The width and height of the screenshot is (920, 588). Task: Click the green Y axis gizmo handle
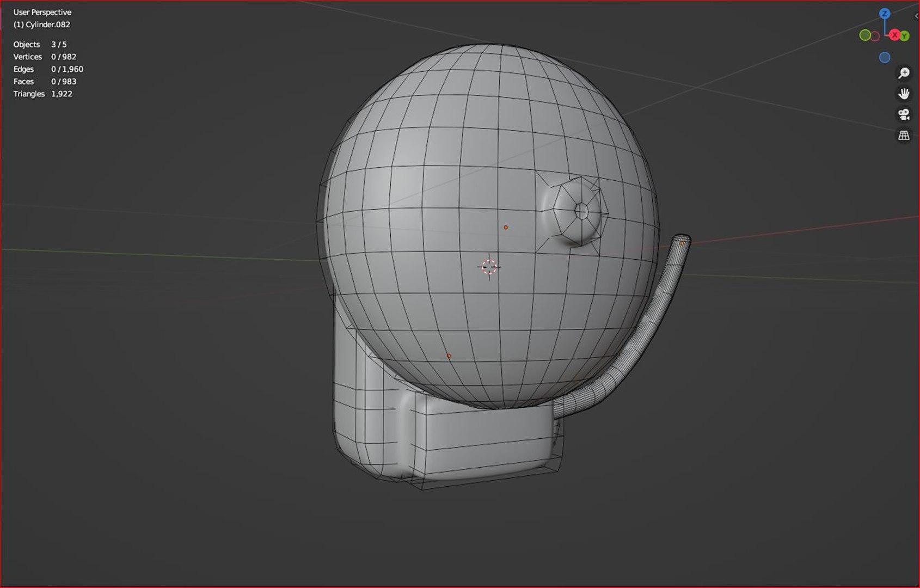905,36
